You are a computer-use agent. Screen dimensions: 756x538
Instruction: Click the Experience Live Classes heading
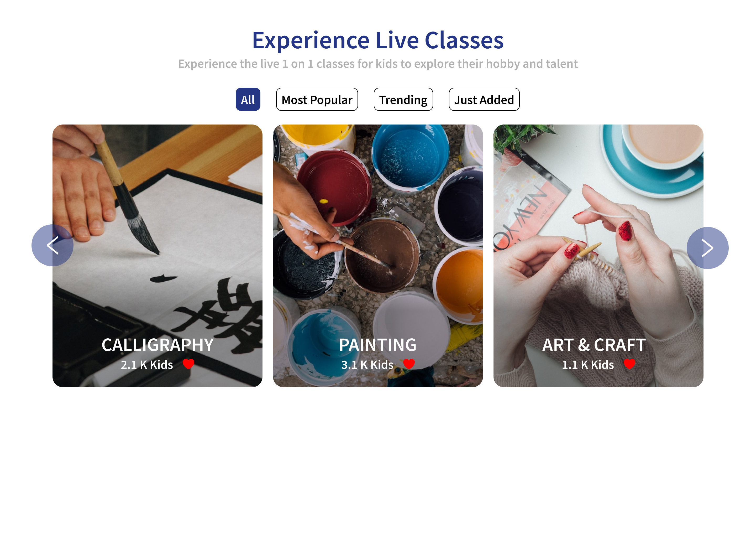tap(378, 40)
